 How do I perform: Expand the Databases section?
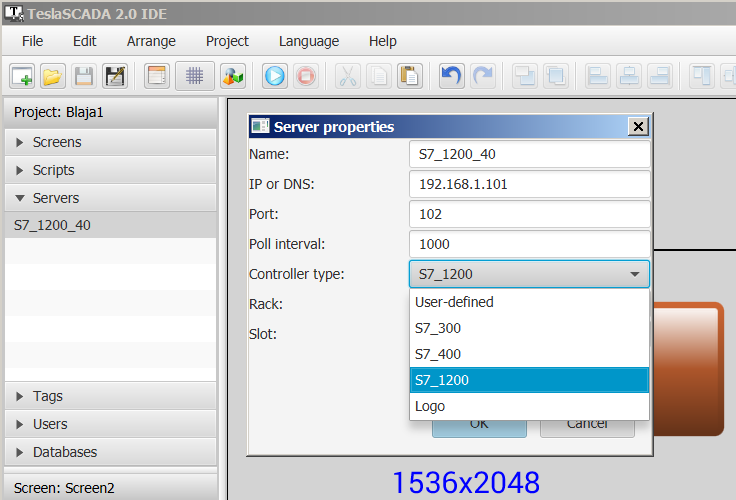pos(111,452)
